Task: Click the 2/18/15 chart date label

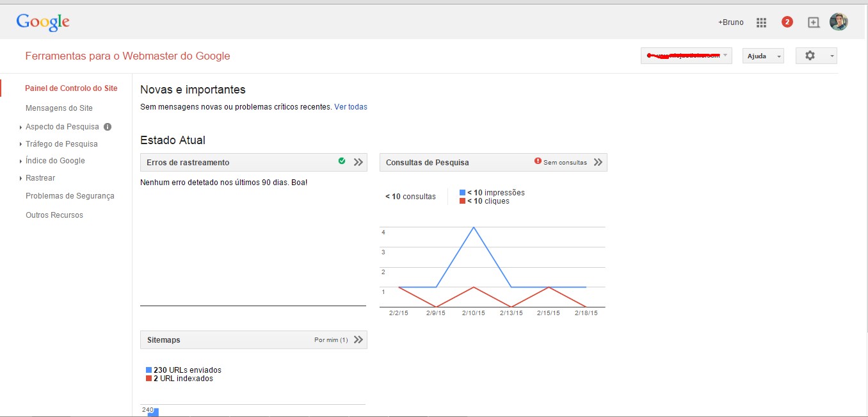Action: [x=586, y=313]
